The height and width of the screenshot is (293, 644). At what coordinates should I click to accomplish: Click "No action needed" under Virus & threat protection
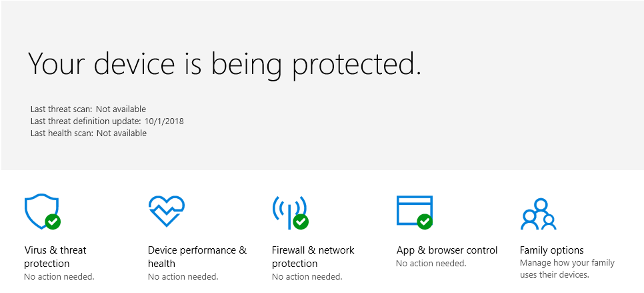59,276
